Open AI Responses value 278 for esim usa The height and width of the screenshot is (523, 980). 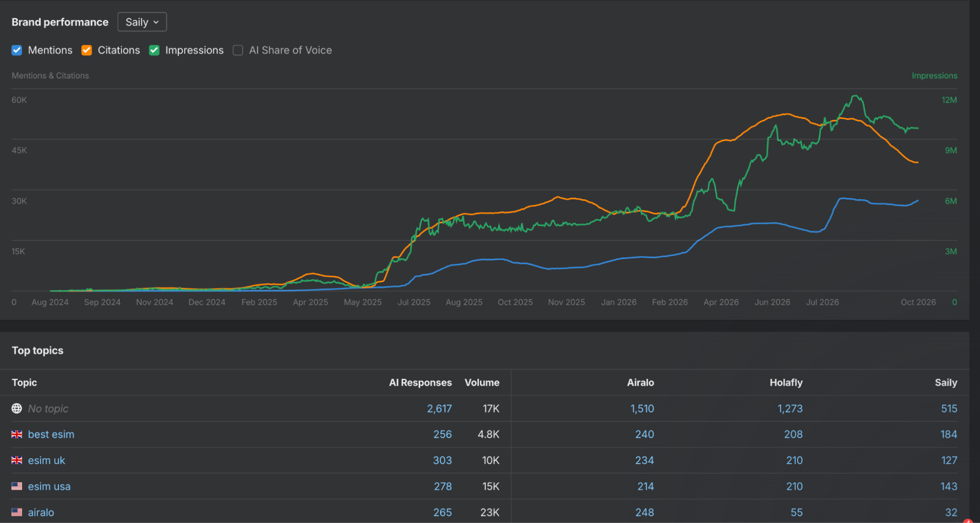point(443,486)
